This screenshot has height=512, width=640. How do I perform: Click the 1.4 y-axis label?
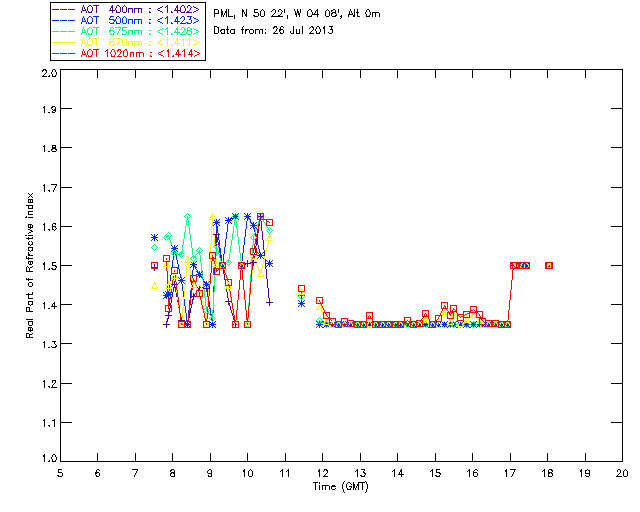(49, 305)
